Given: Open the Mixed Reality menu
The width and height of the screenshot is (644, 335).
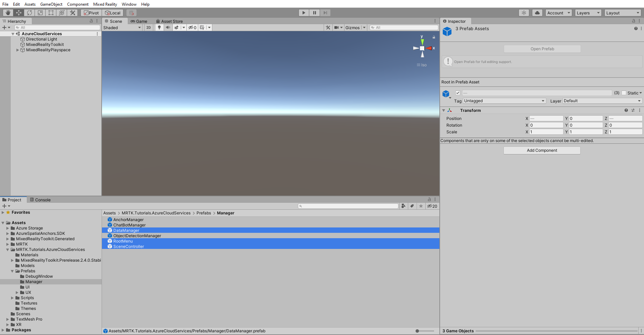Looking at the screenshot, I should click(x=105, y=4).
